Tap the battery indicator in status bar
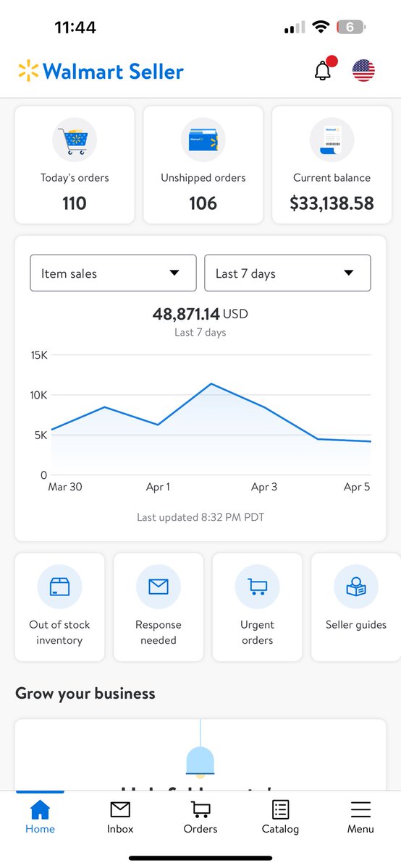This screenshot has width=401, height=868. coord(353,27)
